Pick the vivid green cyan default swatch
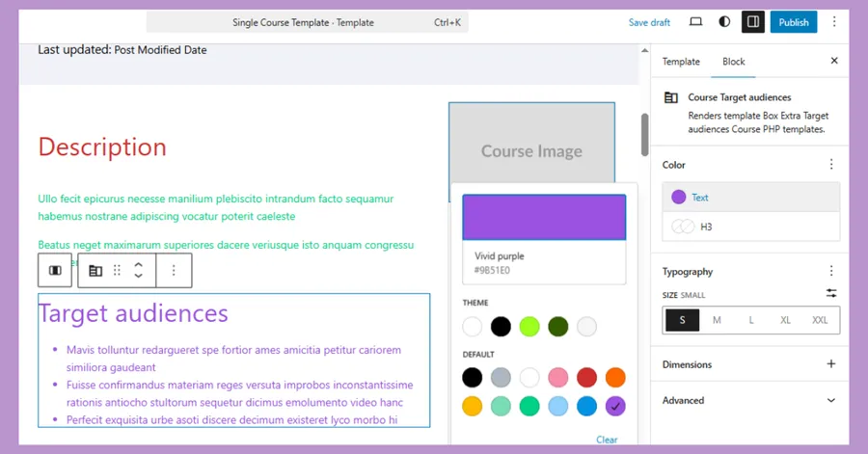 [529, 407]
